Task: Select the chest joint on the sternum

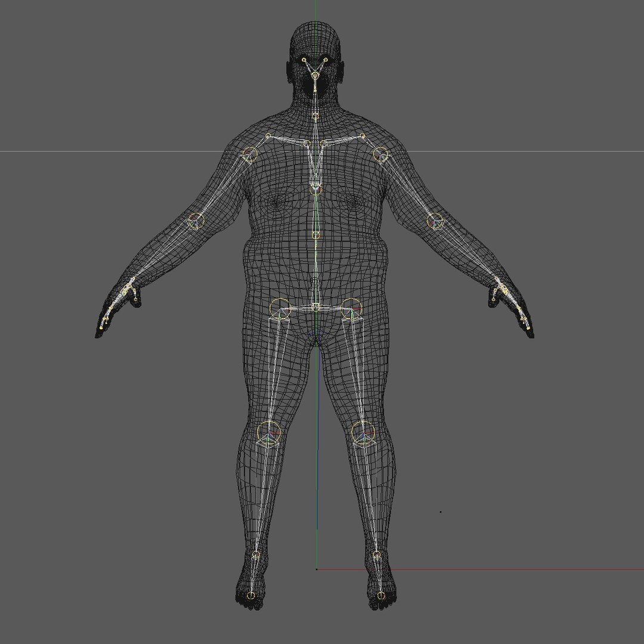Action: click(x=315, y=188)
